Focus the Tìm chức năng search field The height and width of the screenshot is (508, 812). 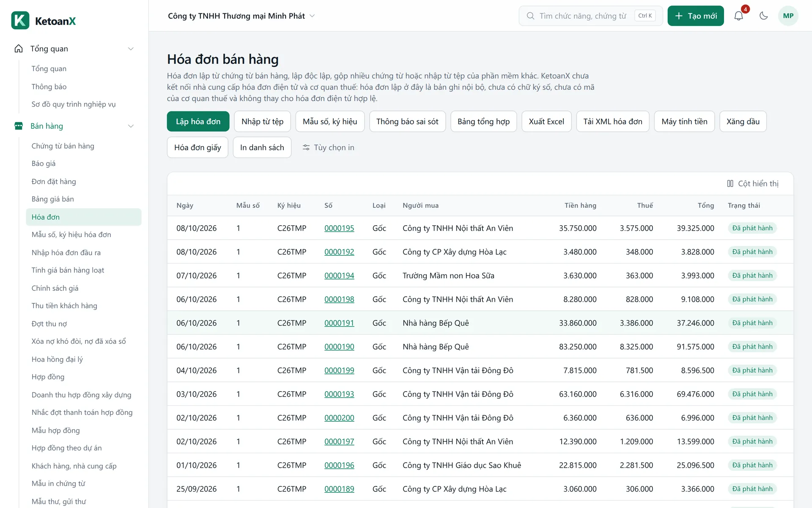(590, 16)
